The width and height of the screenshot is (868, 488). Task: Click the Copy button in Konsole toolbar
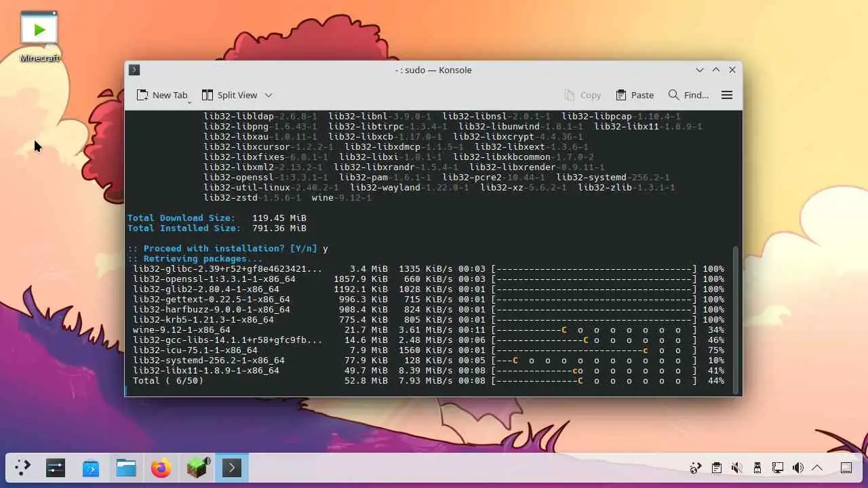[583, 95]
